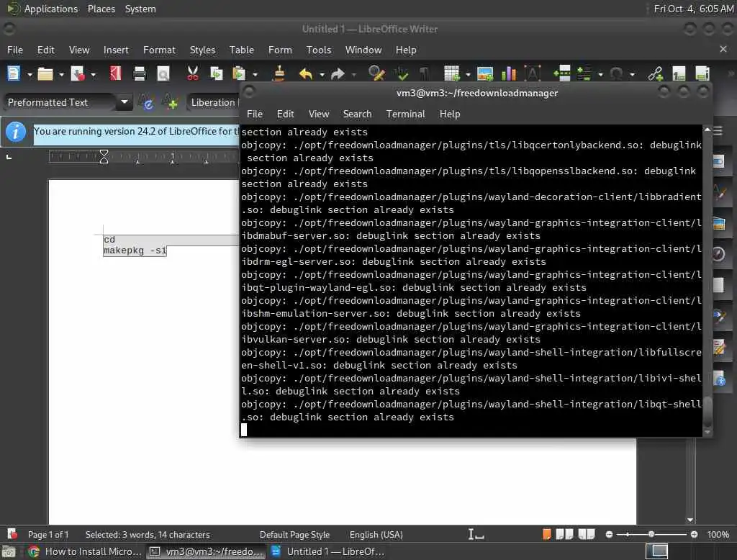Click the zoom in plus button

tap(694, 534)
